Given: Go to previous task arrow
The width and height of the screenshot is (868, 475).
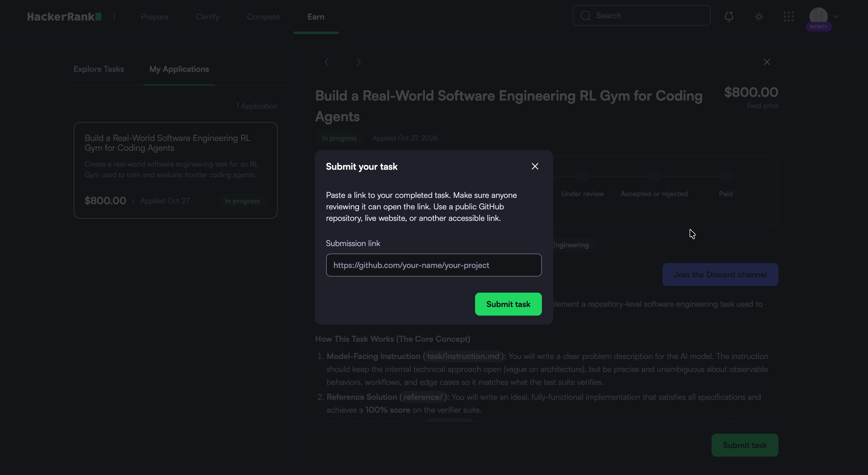Looking at the screenshot, I should tap(327, 62).
